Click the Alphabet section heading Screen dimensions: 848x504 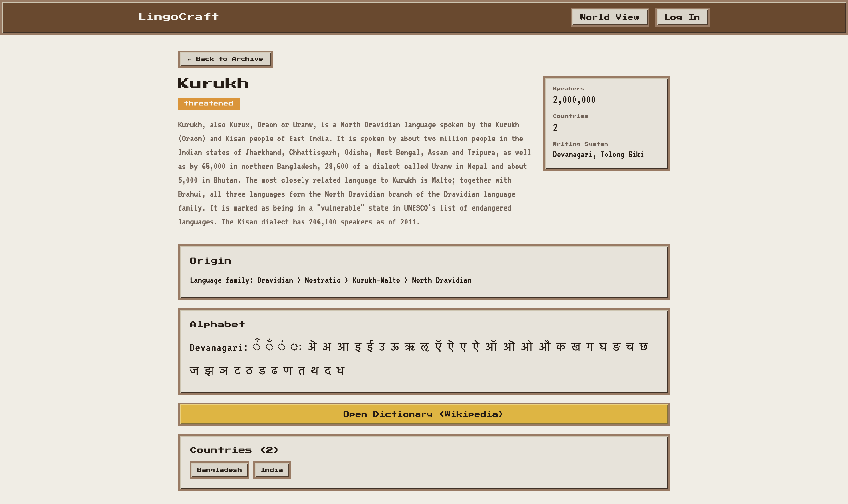[217, 324]
